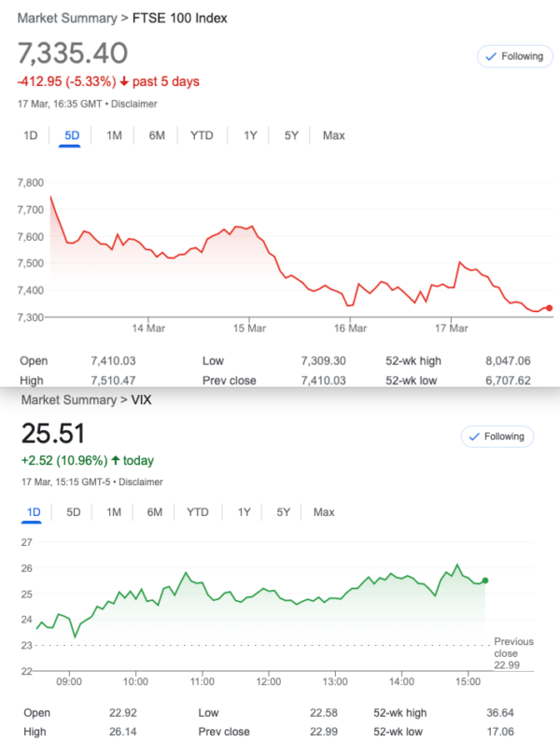Viewport: 560px width, 741px height.
Task: Click the FTSE High value 7,510.47
Action: pos(114,381)
